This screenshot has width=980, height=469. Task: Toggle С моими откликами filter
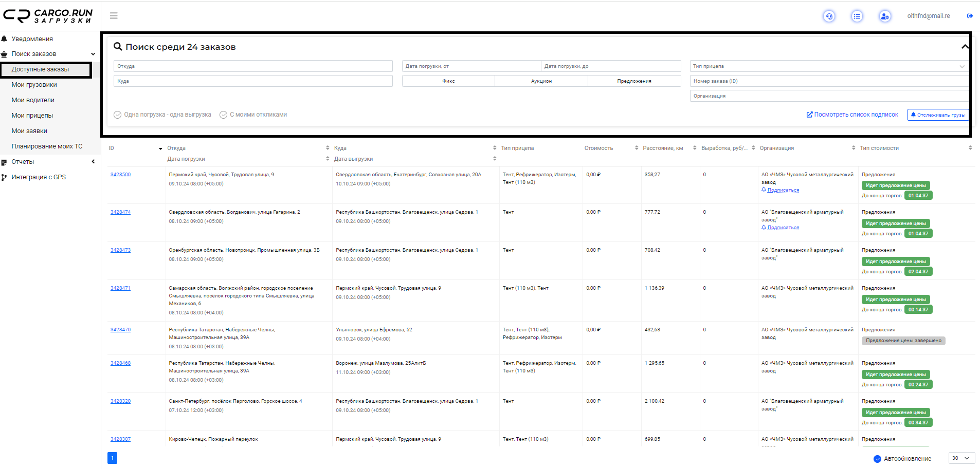(253, 115)
